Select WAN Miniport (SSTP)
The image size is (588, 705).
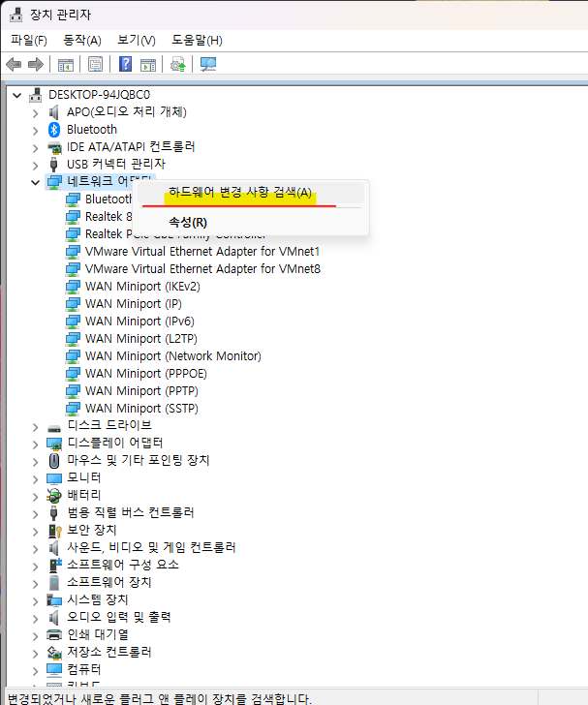pos(141,409)
